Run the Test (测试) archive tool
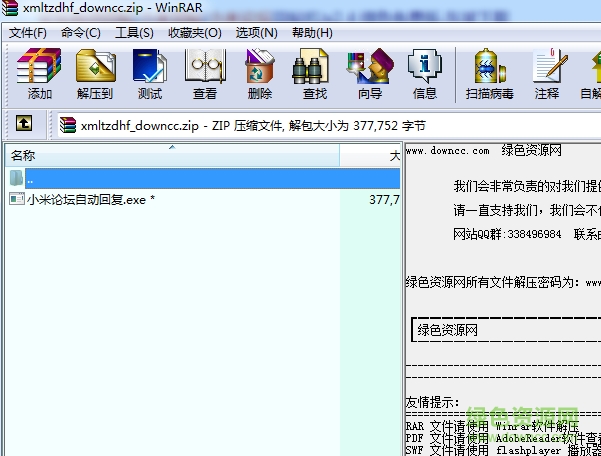The image size is (601, 456). 150,74
